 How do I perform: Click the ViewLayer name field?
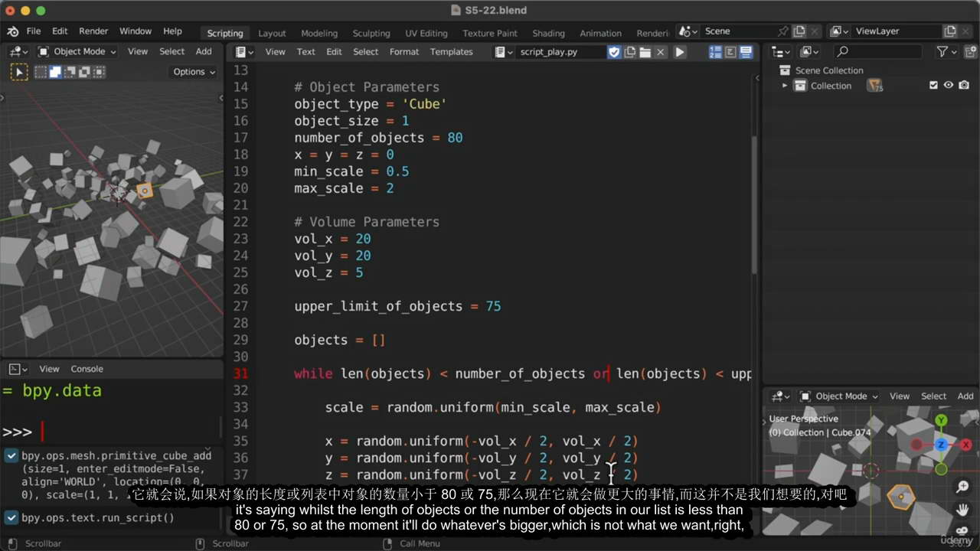tap(894, 31)
